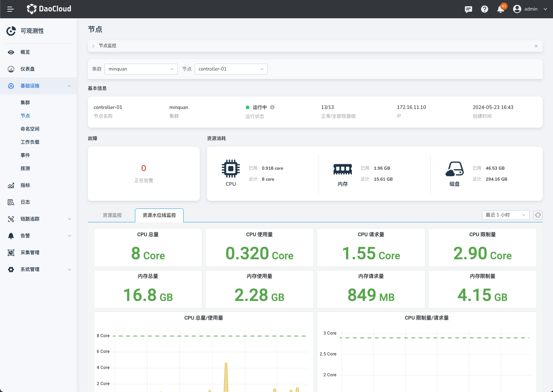Close the 节点监控 banner
Image resolution: width=553 pixels, height=392 pixels.
pos(536,46)
